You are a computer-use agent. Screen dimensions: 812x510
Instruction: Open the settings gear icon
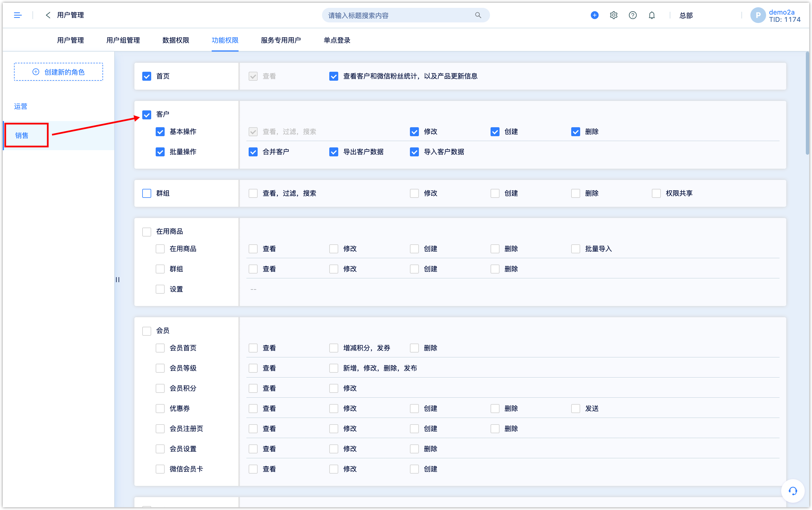[613, 15]
